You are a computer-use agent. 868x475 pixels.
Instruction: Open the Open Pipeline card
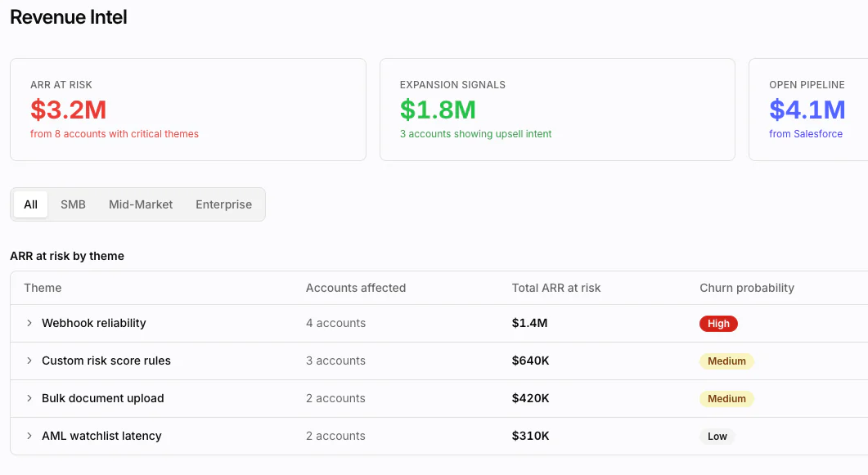pyautogui.click(x=808, y=110)
